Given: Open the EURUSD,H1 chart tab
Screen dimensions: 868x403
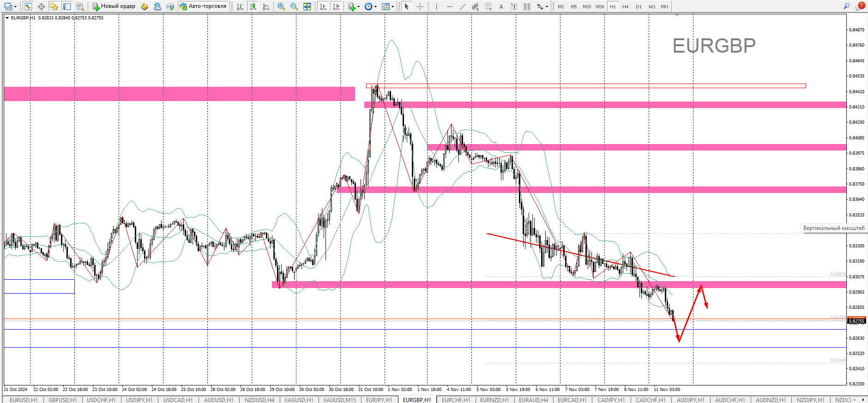Looking at the screenshot, I should pos(24,400).
